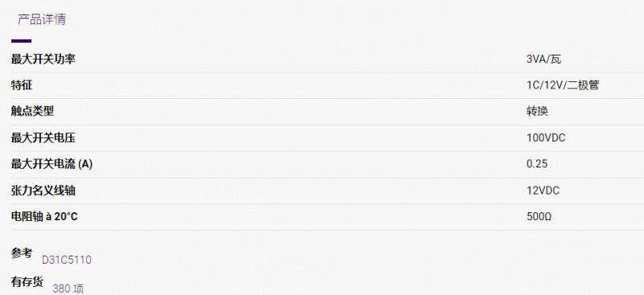Select the 最大开关电流 (A) label

52,164
